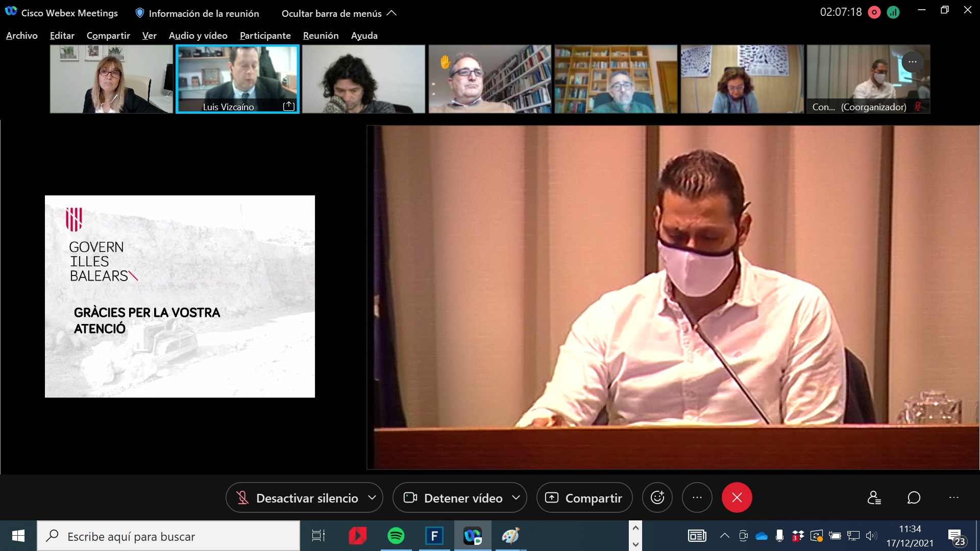Click the red leave meeting button
The image size is (980, 551).
[x=737, y=497]
